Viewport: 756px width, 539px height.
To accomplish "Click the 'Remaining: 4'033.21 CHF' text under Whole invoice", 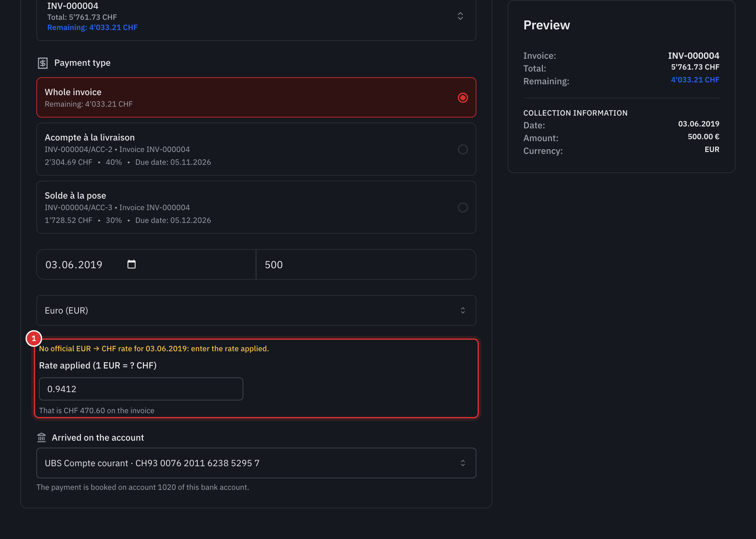I will click(89, 104).
